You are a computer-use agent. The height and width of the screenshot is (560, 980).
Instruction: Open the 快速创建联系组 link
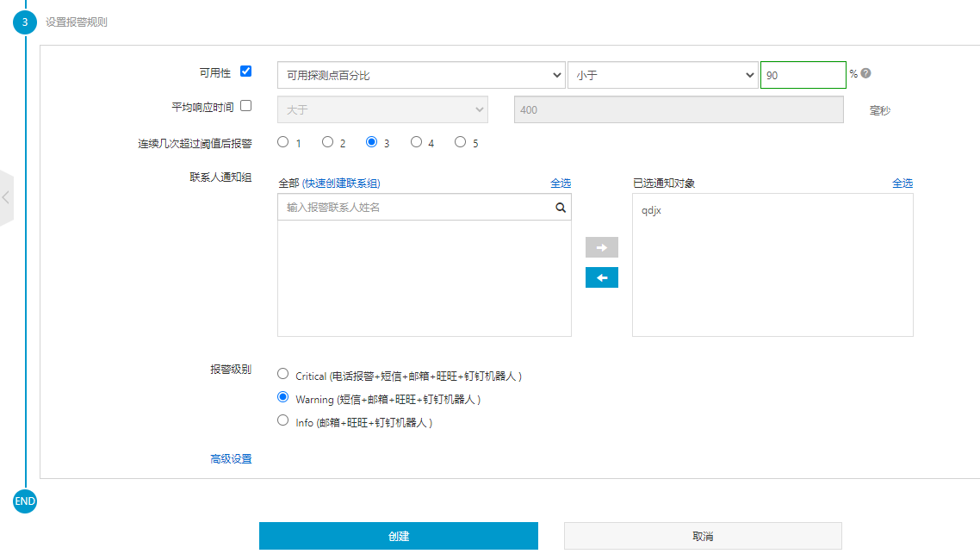341,184
